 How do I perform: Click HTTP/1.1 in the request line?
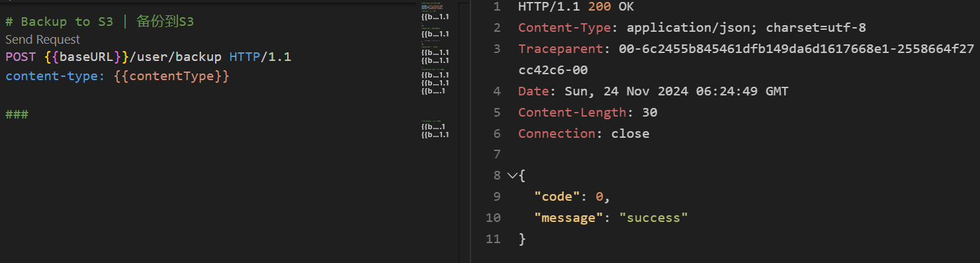(x=260, y=57)
